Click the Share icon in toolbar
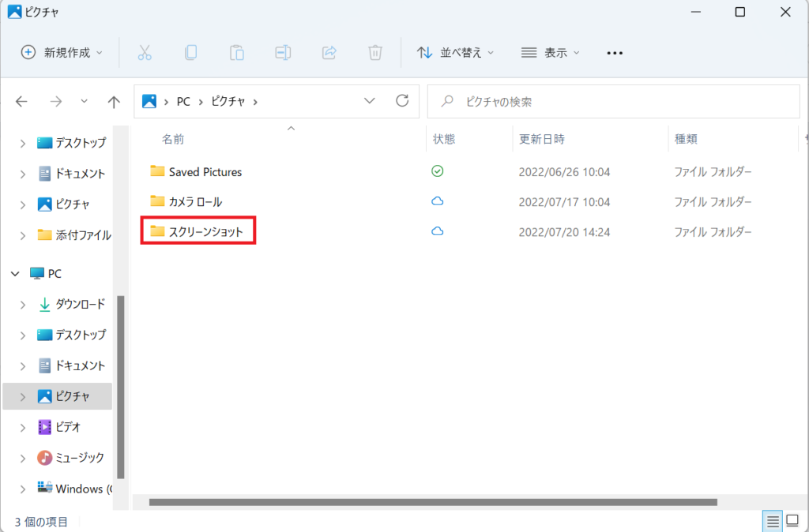This screenshot has width=809, height=532. pyautogui.click(x=329, y=53)
